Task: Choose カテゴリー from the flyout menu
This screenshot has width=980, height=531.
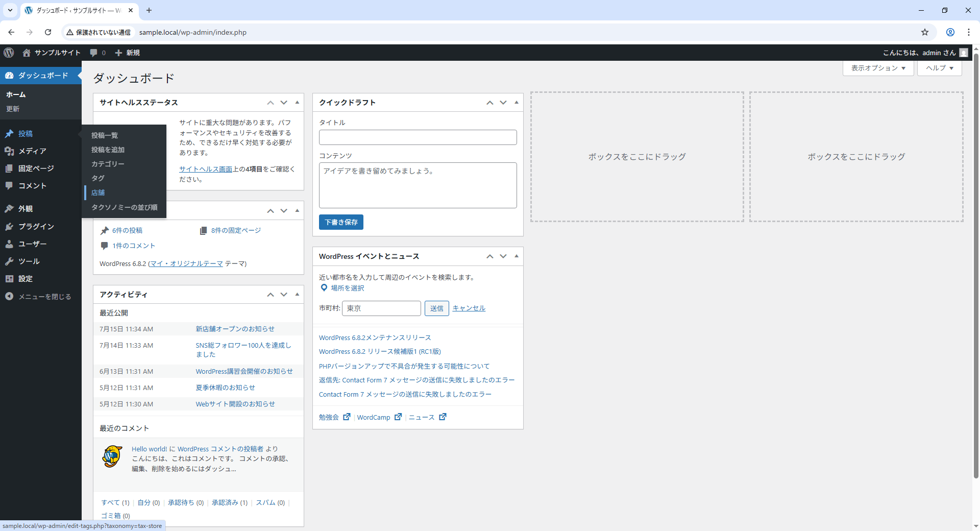Action: pos(108,164)
